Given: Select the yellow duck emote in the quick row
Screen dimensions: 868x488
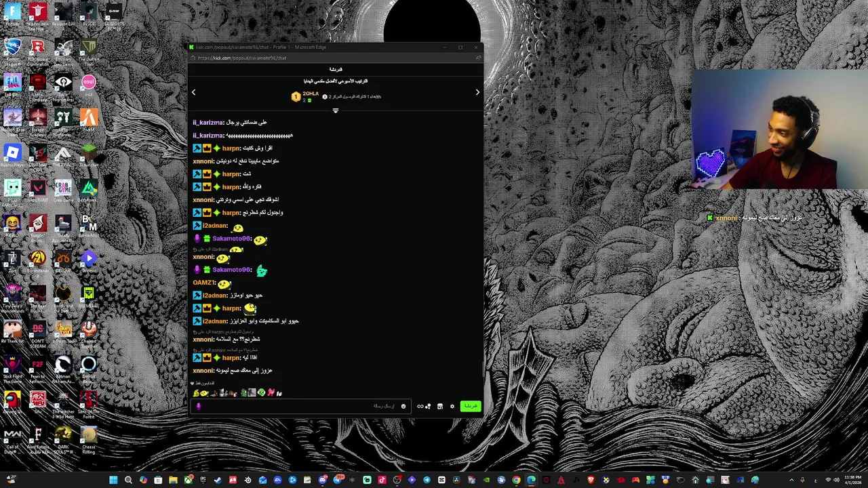Looking at the screenshot, I should 196,393.
